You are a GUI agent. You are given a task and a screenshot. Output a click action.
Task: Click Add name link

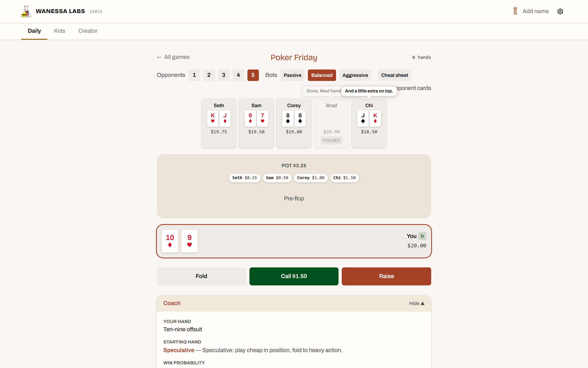[536, 11]
